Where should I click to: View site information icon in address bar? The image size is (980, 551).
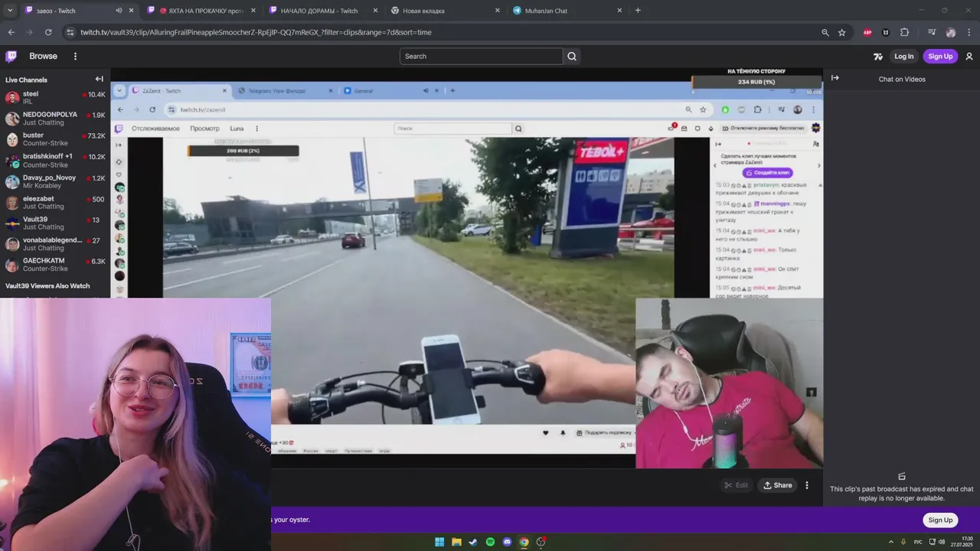(70, 32)
